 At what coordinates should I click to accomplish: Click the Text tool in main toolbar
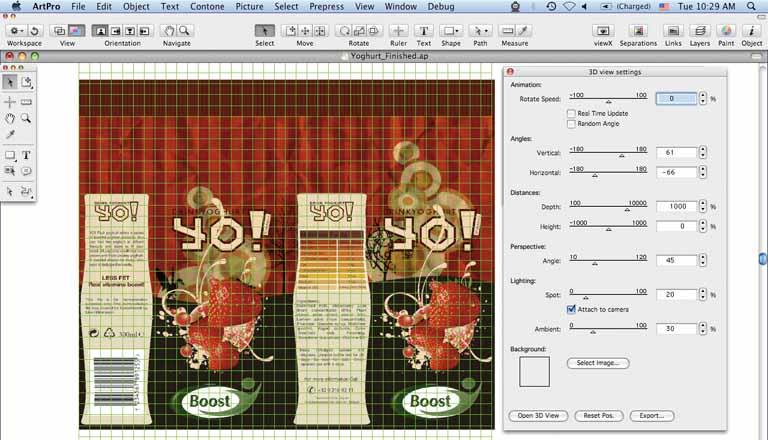click(x=424, y=31)
